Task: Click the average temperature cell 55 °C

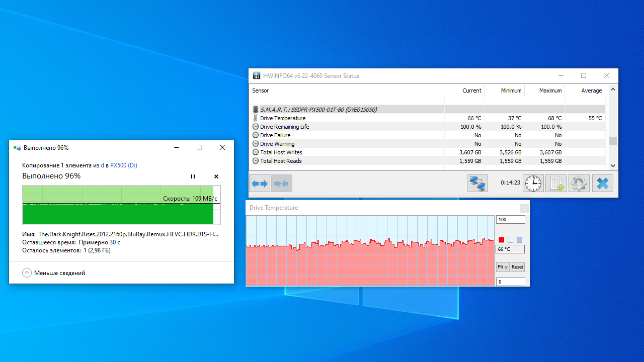Action: click(x=585, y=118)
